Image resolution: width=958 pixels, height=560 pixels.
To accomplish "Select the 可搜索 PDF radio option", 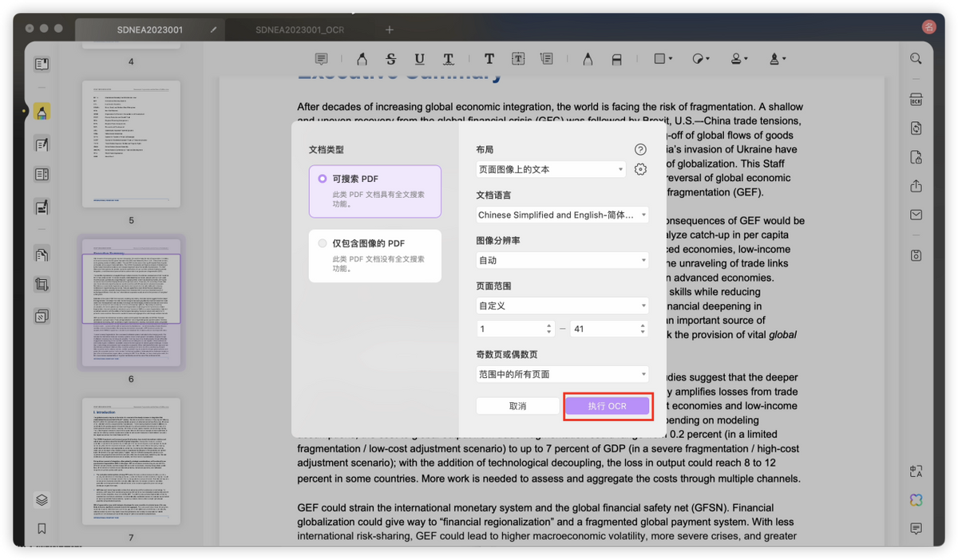I will (x=323, y=179).
